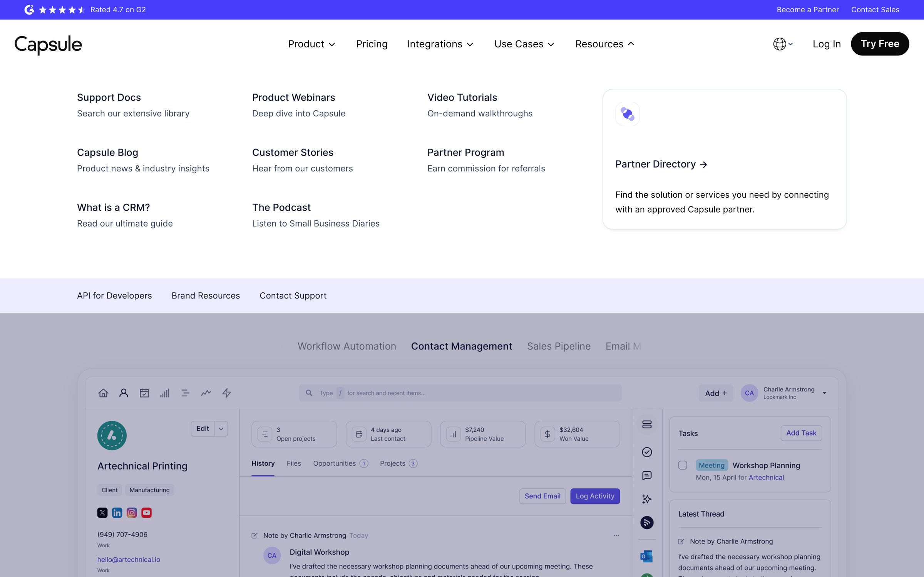Open Video Tutorials
The image size is (924, 577).
point(462,97)
